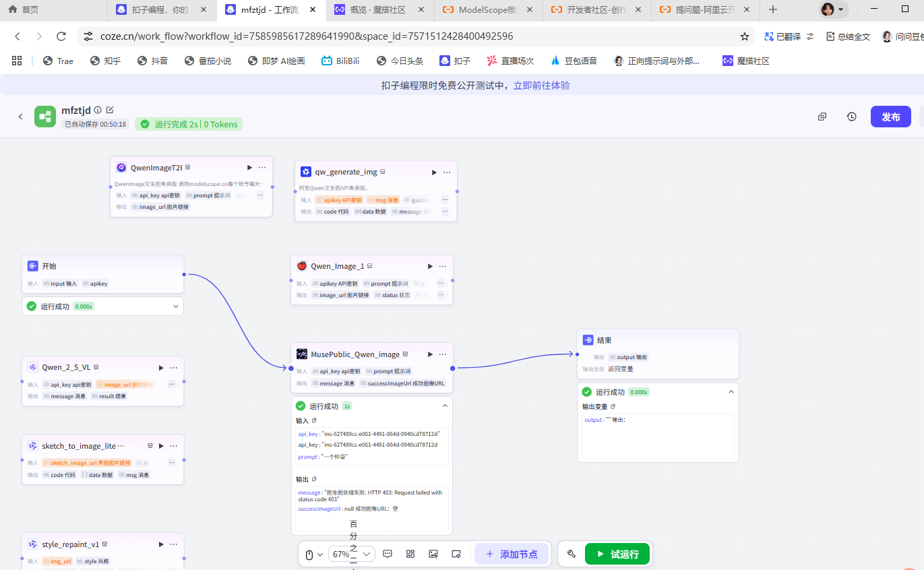This screenshot has width=924, height=570.
Task: Open the BiliBili bookmark
Action: pos(340,61)
